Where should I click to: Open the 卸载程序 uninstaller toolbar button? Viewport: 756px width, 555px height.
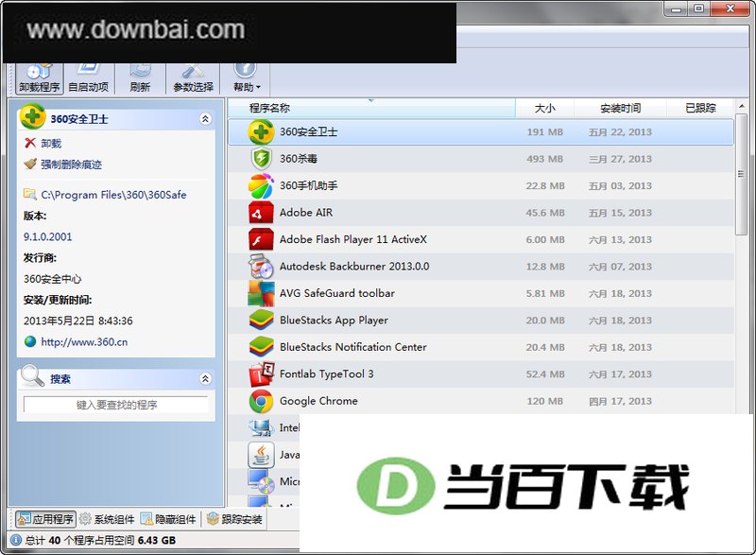point(39,78)
